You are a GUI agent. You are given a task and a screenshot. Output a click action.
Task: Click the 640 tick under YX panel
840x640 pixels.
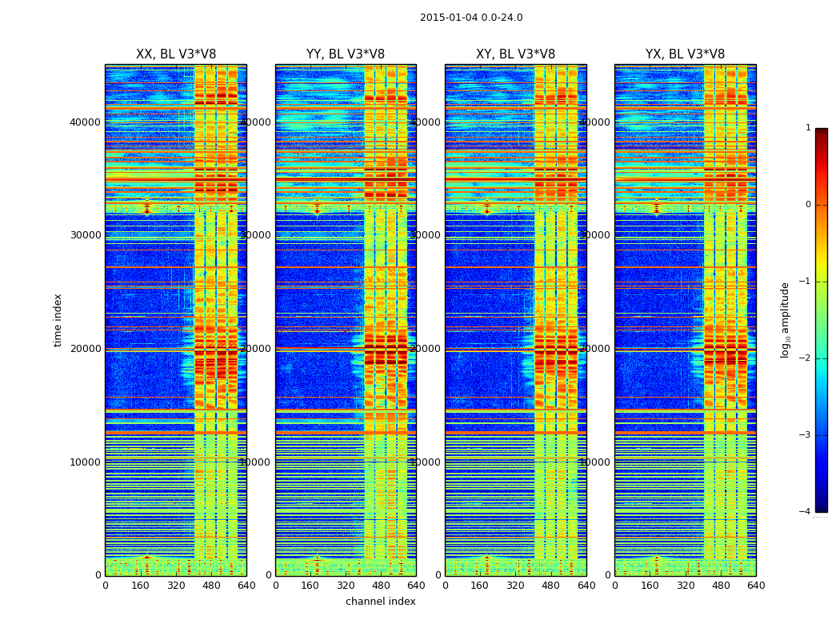click(x=756, y=586)
